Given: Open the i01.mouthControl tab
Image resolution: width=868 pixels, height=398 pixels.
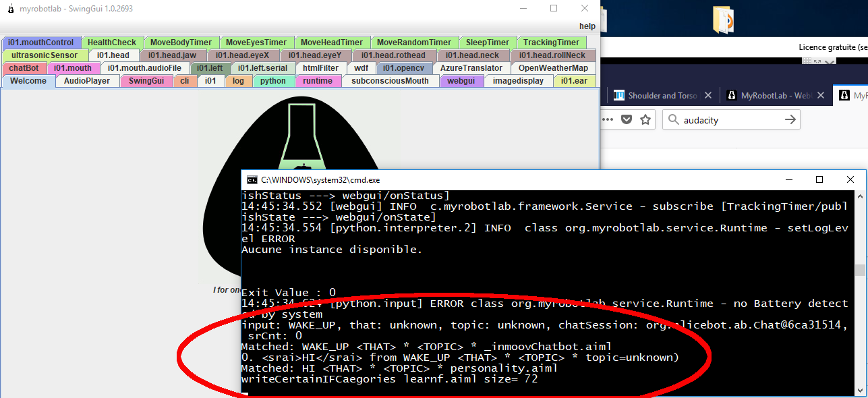Looking at the screenshot, I should (x=41, y=42).
